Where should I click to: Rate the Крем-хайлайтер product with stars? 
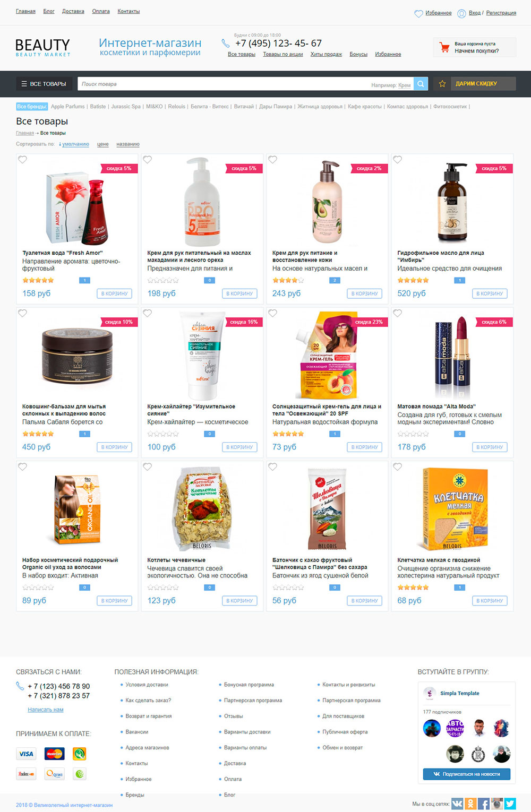pyautogui.click(x=163, y=434)
